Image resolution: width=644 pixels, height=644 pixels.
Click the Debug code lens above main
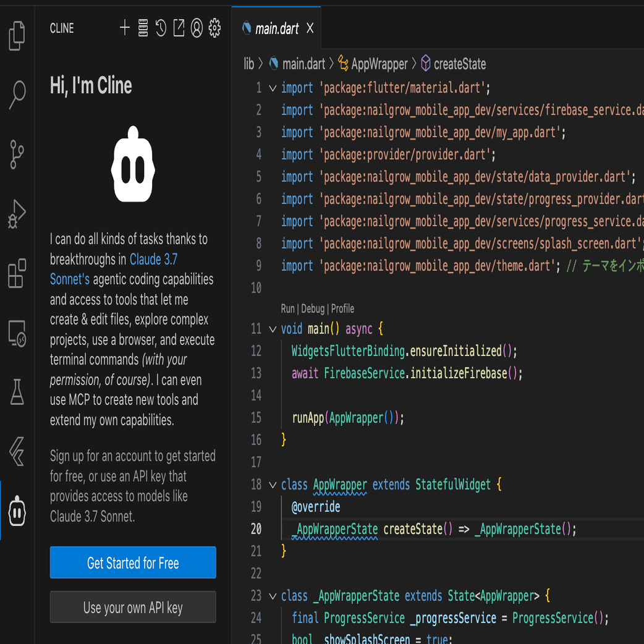(x=313, y=308)
